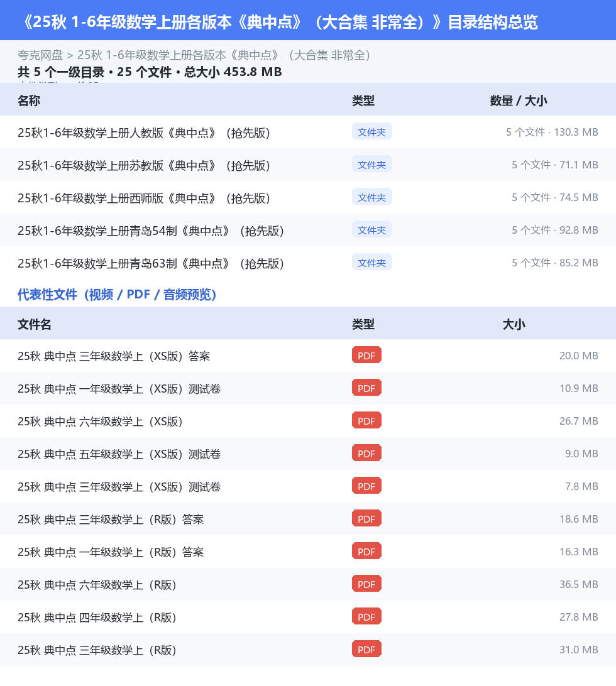Image resolution: width=616 pixels, height=686 pixels.
Task: Open folder 25秋1-6年级数学上册青岛54制《典中点》
Action: (151, 231)
